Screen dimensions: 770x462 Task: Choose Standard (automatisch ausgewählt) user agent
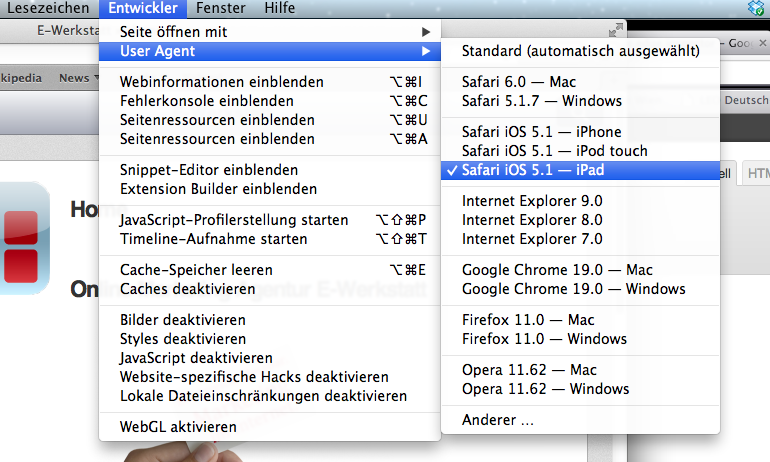[580, 51]
